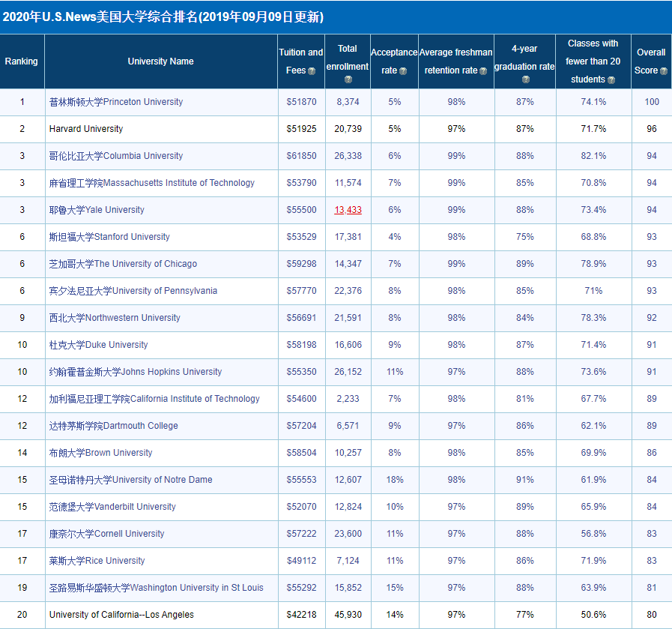The width and height of the screenshot is (672, 629).
Task: Click Penn's small classes value 71%
Action: (593, 291)
